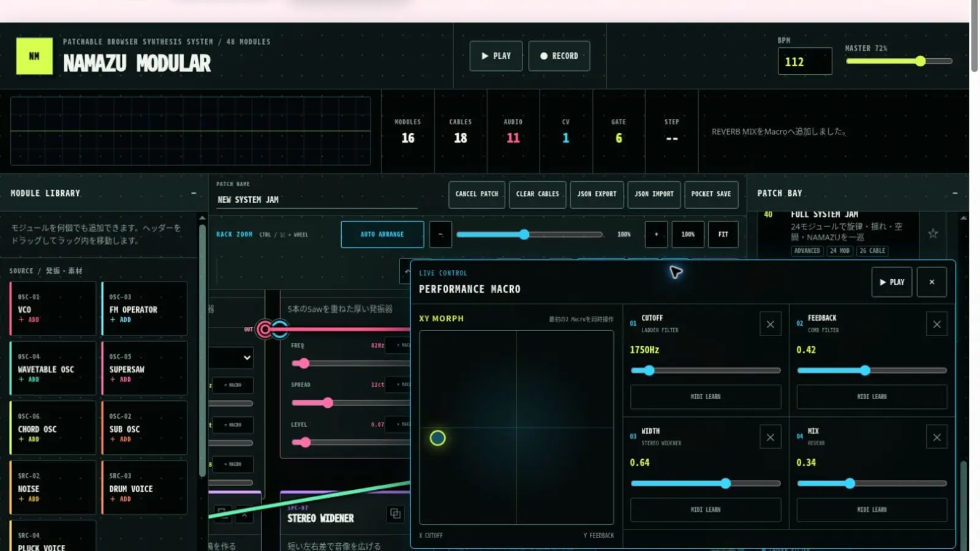Adjust the Mix reverb macro slider
Screen dimensions: 980x551
[872, 484]
